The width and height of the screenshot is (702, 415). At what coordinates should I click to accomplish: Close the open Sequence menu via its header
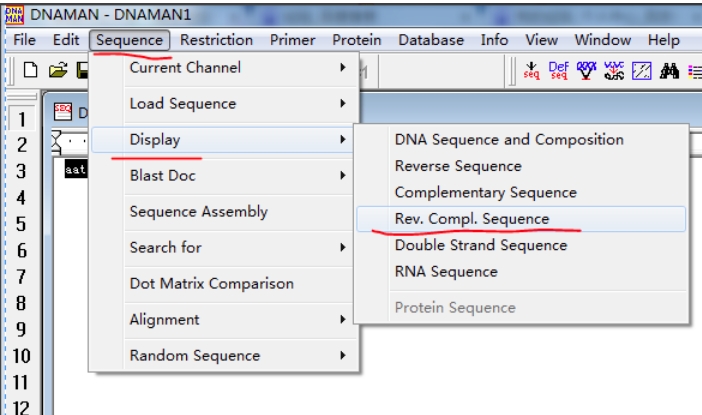pyautogui.click(x=129, y=40)
